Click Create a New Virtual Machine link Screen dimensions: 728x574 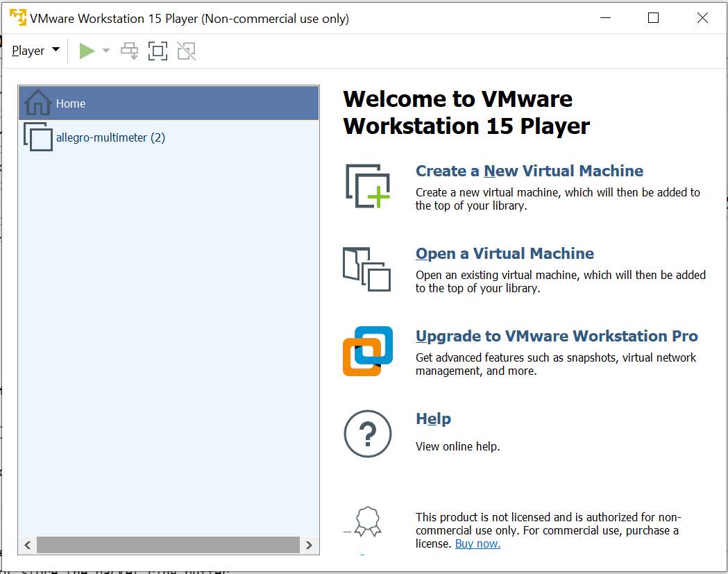[530, 171]
